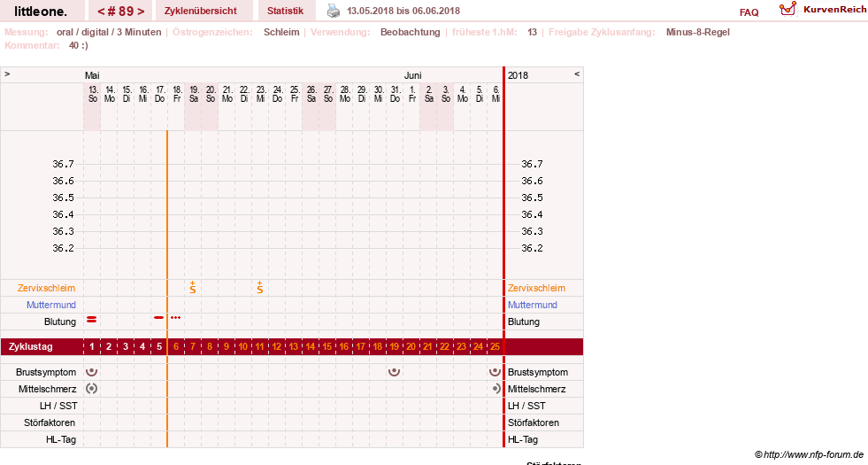
Task: Click the left 36.5 temperature axis label
Action: (x=63, y=198)
